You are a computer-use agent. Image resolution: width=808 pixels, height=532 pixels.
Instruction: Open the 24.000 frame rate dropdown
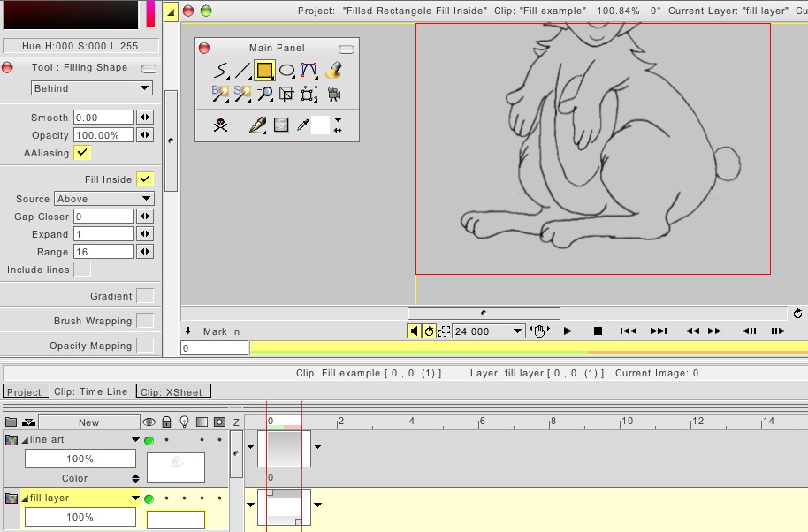pos(488,331)
